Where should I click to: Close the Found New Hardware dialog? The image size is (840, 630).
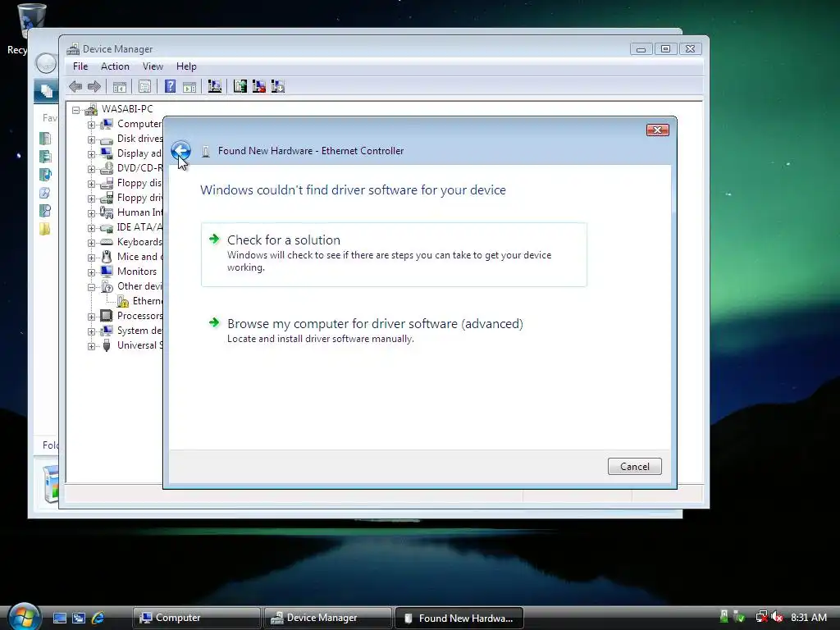click(x=657, y=130)
